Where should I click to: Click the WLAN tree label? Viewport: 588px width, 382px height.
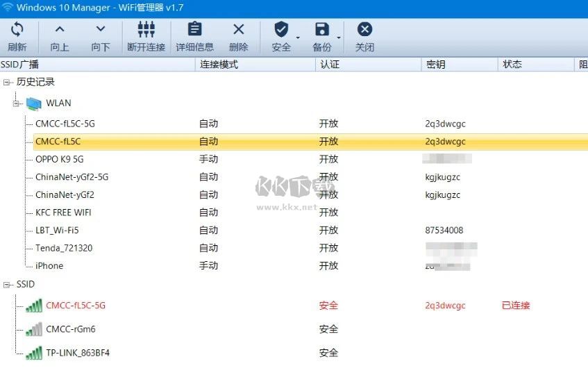coord(58,103)
